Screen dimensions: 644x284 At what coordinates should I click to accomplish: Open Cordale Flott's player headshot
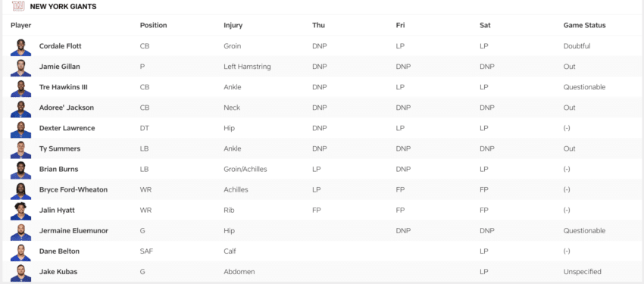(x=21, y=46)
